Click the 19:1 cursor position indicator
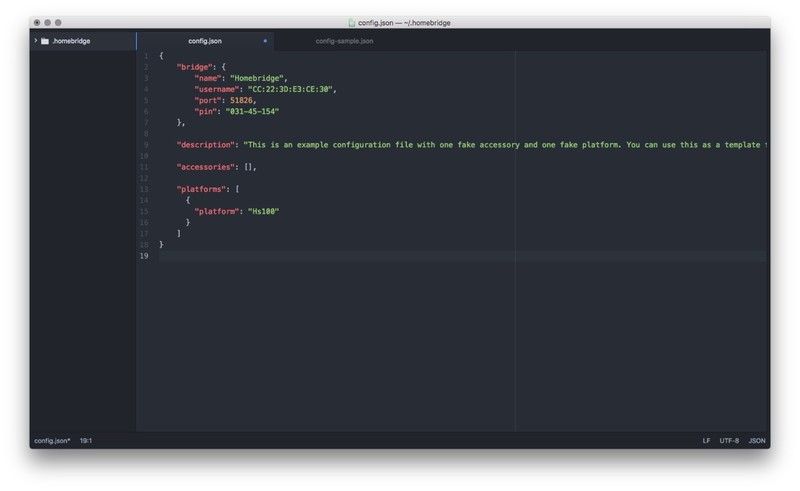Image resolution: width=800 pixels, height=491 pixels. tap(86, 440)
